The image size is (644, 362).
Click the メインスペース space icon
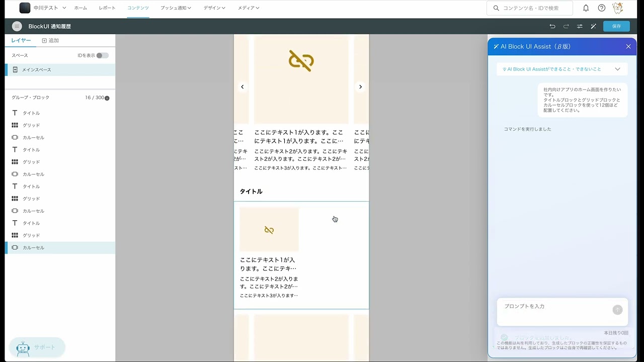(15, 70)
